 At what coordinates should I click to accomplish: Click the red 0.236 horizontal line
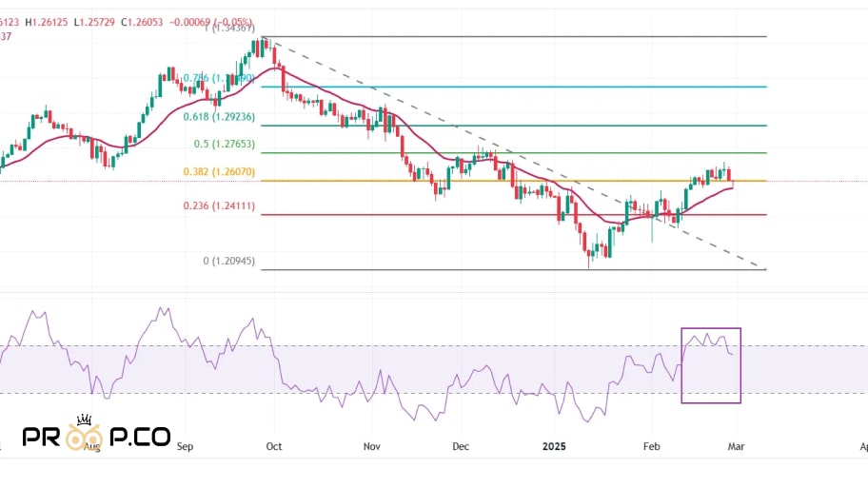click(514, 215)
